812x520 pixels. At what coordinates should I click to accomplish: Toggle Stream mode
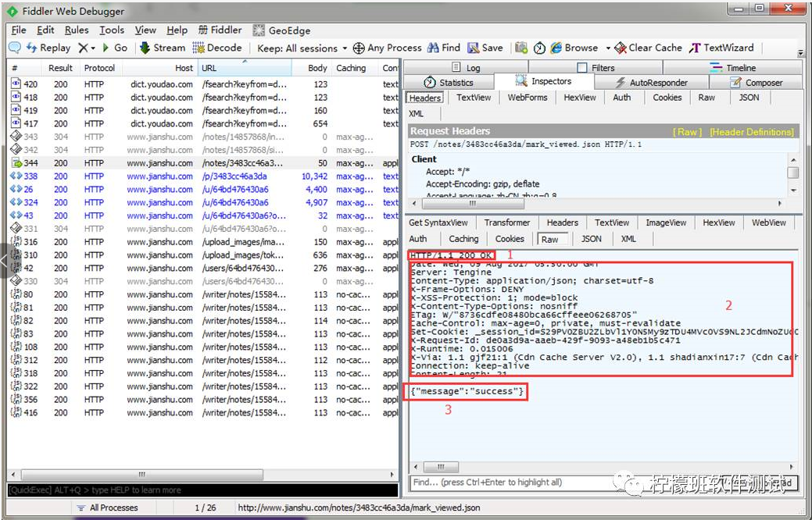click(162, 48)
